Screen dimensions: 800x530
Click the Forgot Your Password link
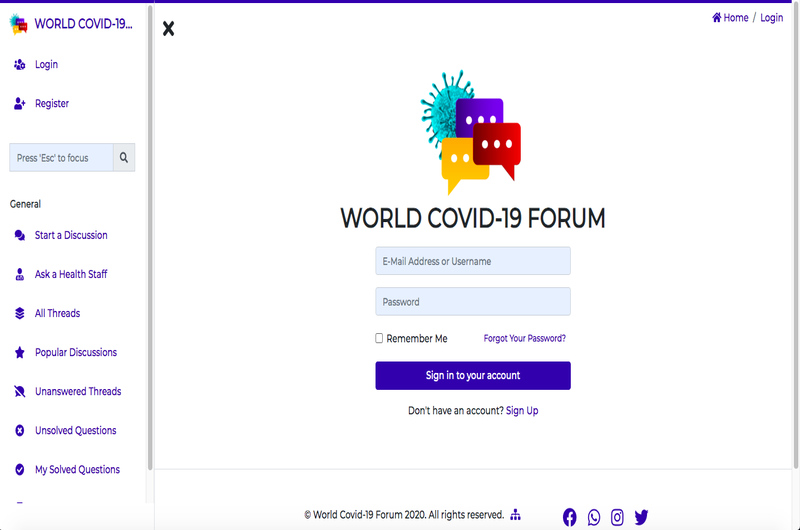pyautogui.click(x=524, y=339)
